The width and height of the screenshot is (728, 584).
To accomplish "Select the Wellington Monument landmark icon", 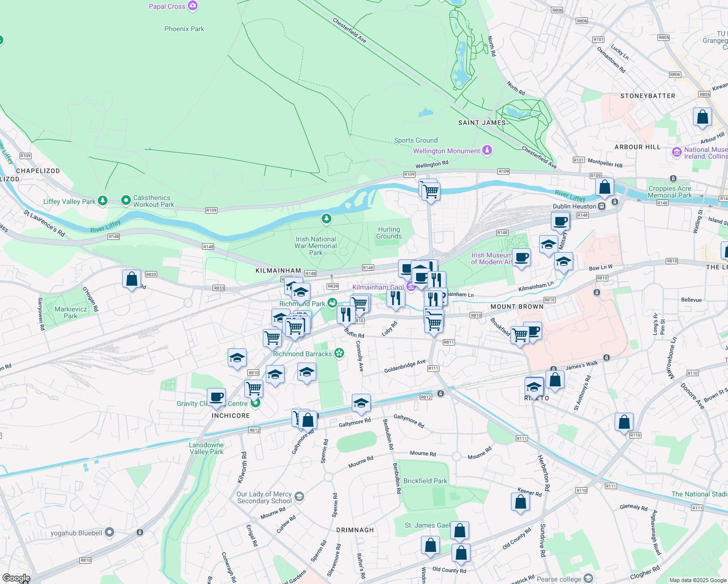I will (487, 150).
